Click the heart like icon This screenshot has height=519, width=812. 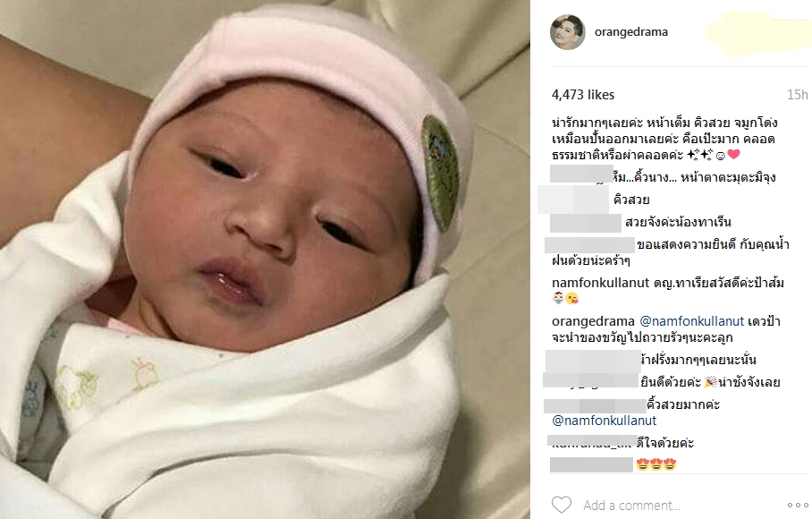point(562,505)
